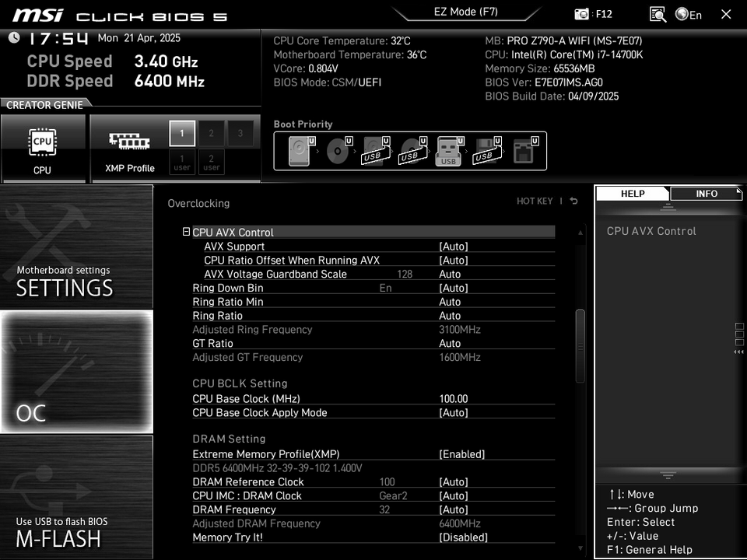
Task: Switch to the HELP tab
Action: tap(633, 194)
